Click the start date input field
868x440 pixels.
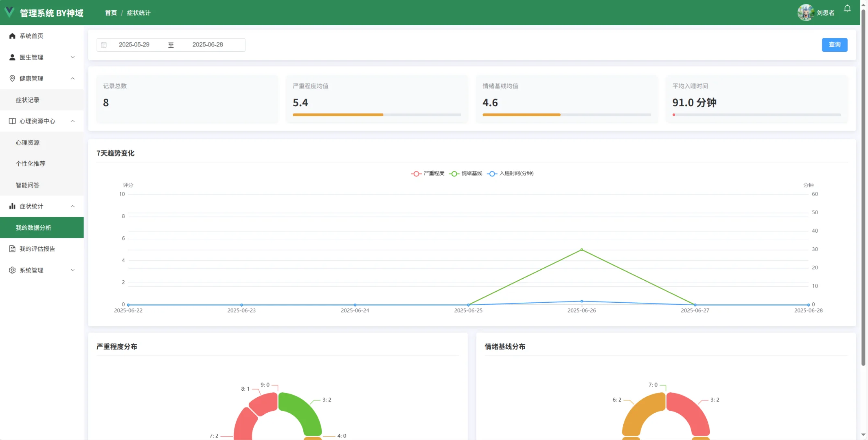pos(134,45)
